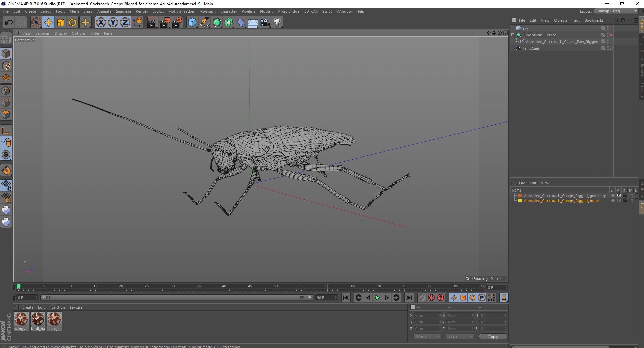Switch to Edges mode

(x=6, y=103)
